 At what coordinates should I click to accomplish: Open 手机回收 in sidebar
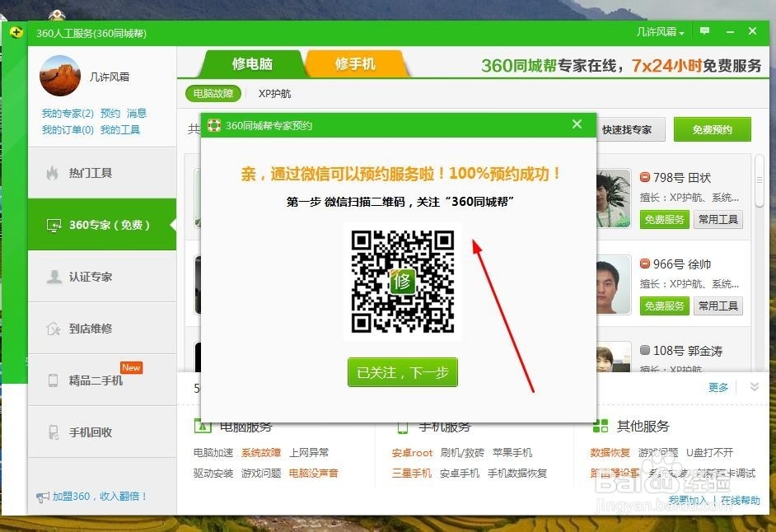[x=102, y=432]
